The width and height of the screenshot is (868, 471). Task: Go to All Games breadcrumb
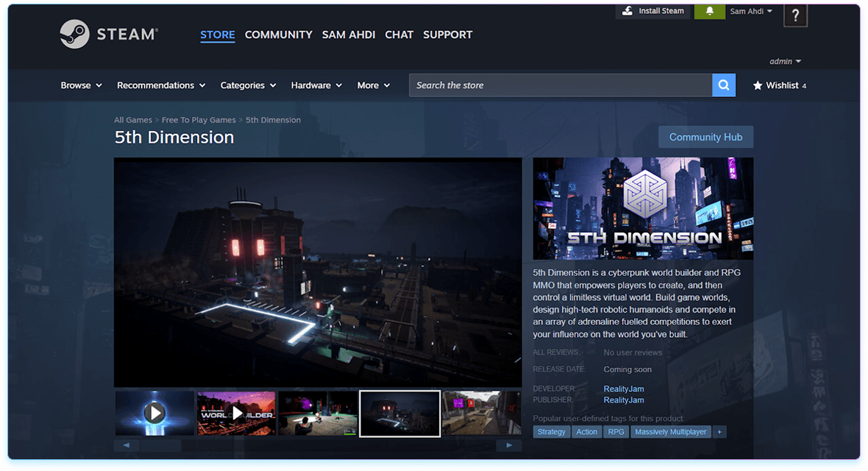[133, 120]
